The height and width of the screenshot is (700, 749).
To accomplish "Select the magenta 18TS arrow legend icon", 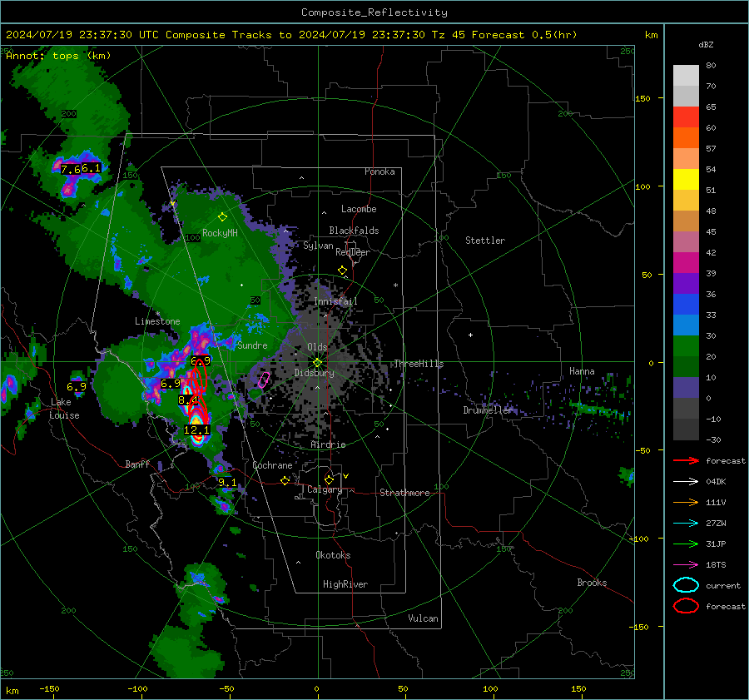I will tap(686, 565).
